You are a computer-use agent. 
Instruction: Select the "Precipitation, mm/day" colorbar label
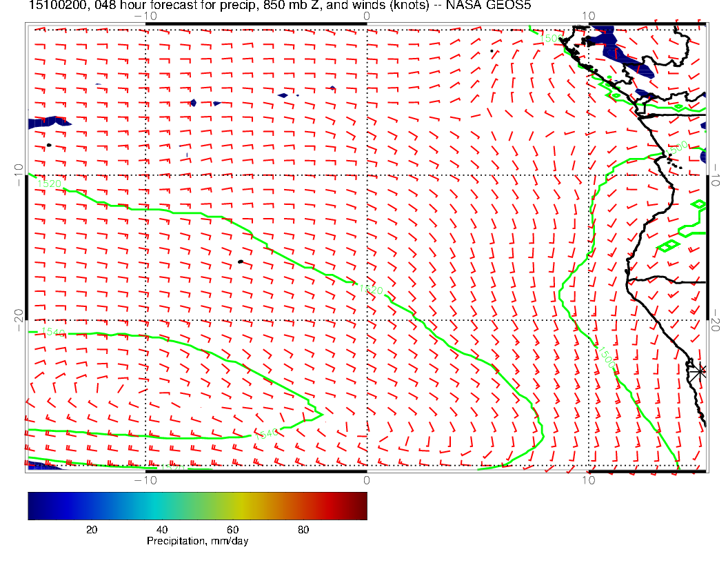[x=197, y=541]
